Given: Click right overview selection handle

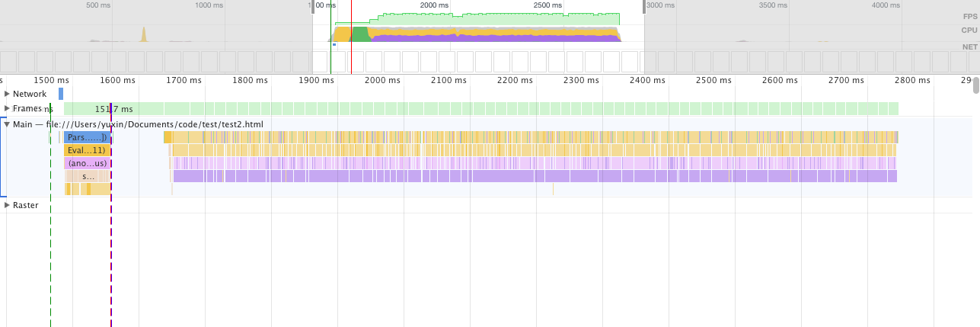Looking at the screenshot, I should tap(645, 5).
